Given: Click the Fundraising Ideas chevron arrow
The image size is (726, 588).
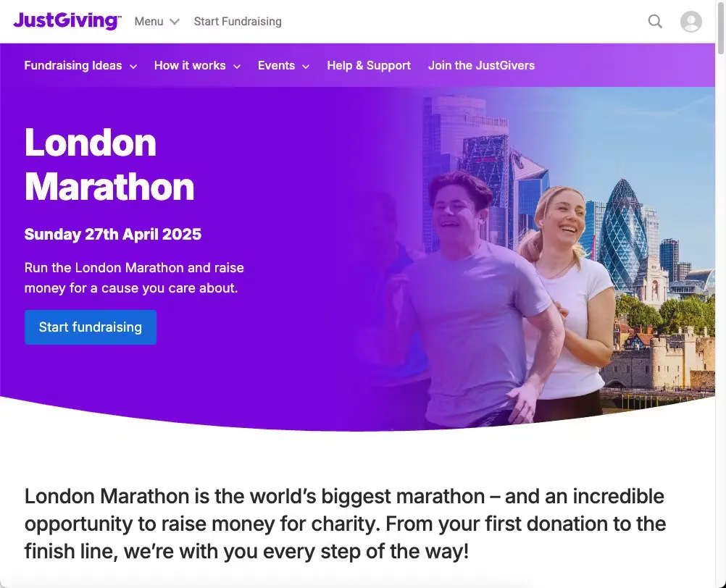Looking at the screenshot, I should [x=133, y=67].
